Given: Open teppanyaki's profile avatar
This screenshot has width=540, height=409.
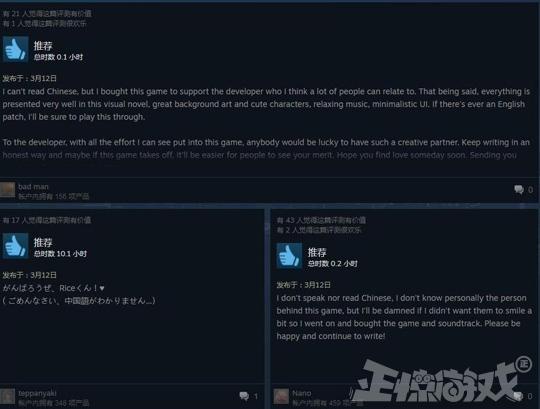Looking at the screenshot, I should [8, 397].
